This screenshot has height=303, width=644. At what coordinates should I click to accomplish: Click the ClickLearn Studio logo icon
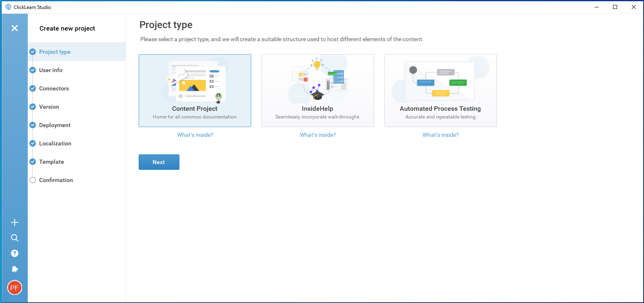click(8, 7)
